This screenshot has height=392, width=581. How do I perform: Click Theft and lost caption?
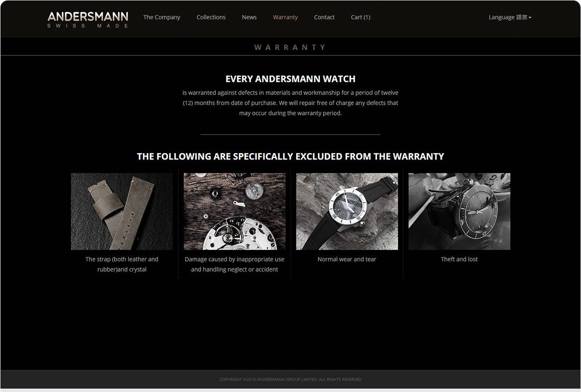pos(459,259)
